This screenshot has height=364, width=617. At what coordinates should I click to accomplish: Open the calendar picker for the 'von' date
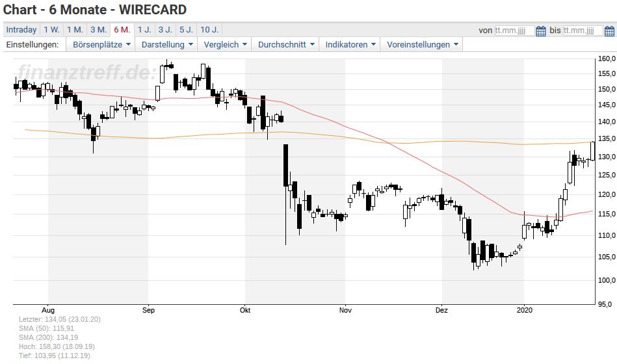tap(541, 31)
